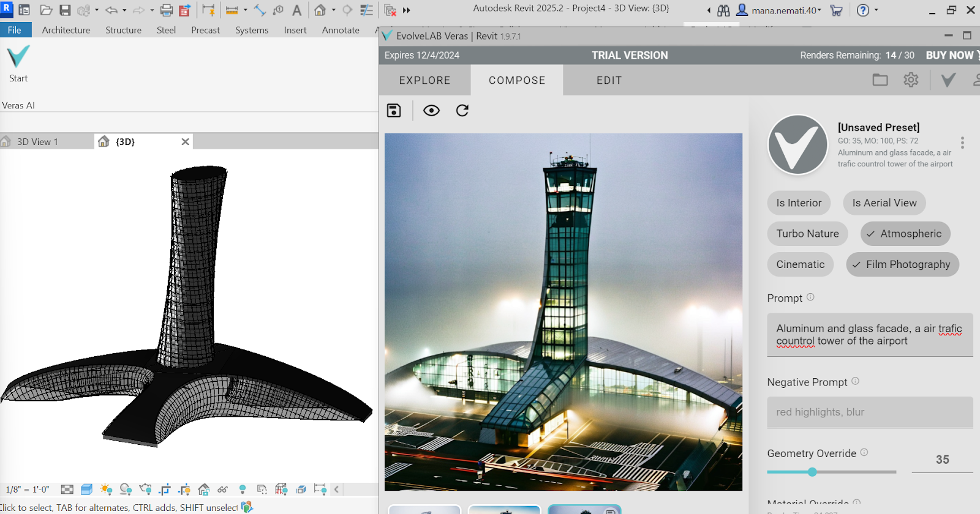The height and width of the screenshot is (514, 980).
Task: Select the Text tool
Action: point(297,10)
